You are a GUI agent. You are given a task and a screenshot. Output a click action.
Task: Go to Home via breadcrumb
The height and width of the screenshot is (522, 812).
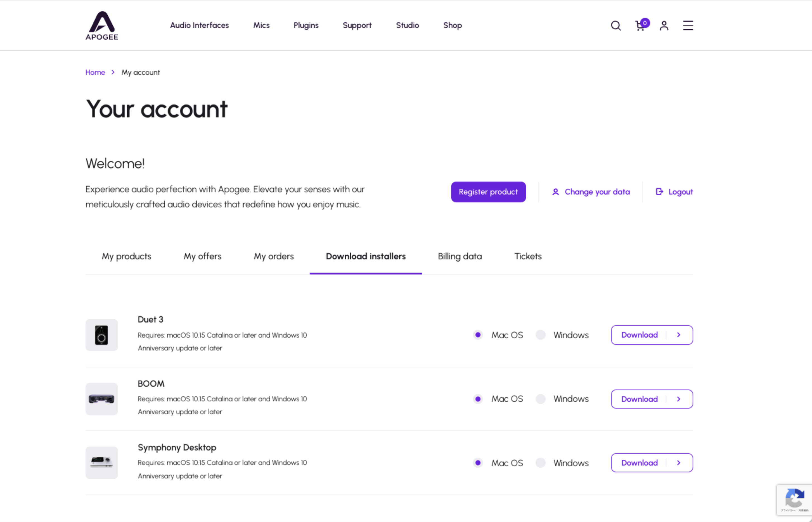point(95,72)
